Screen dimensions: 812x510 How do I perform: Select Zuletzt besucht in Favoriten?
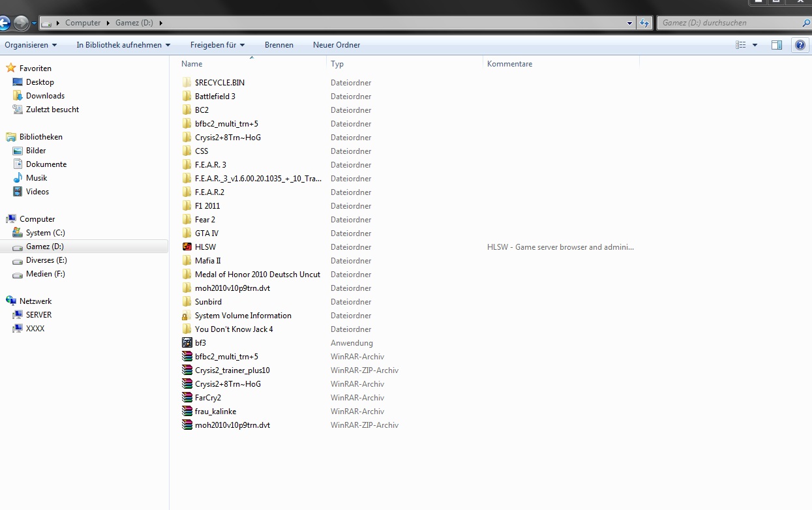pyautogui.click(x=52, y=110)
